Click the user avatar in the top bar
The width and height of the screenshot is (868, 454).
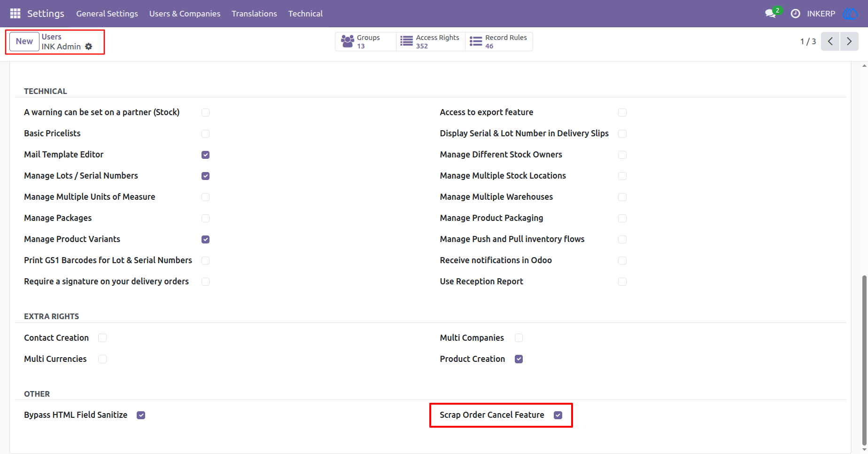(x=851, y=14)
